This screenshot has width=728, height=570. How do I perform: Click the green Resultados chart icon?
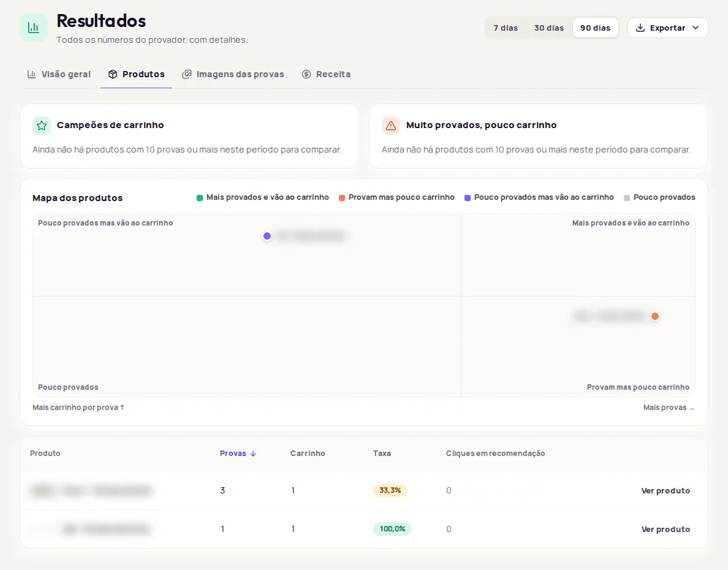point(34,28)
